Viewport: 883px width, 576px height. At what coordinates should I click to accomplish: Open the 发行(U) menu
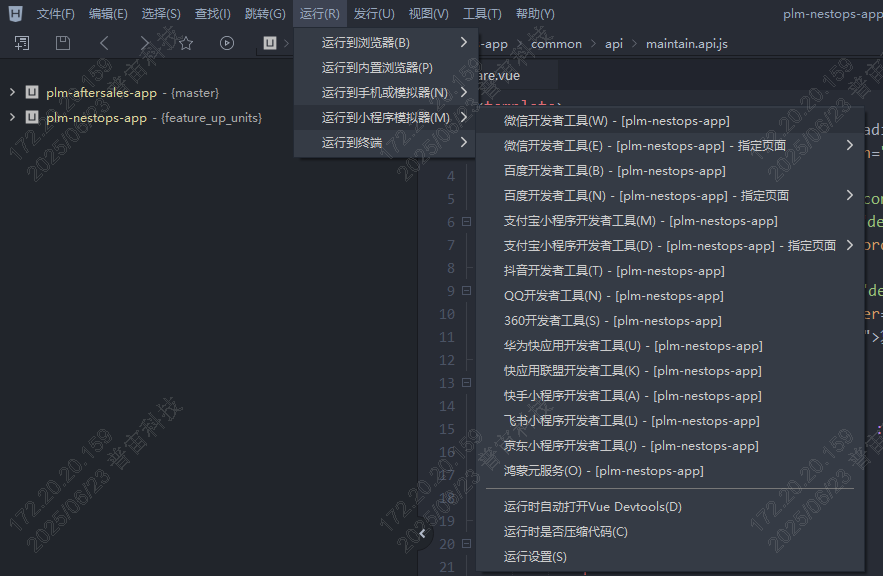coord(374,14)
